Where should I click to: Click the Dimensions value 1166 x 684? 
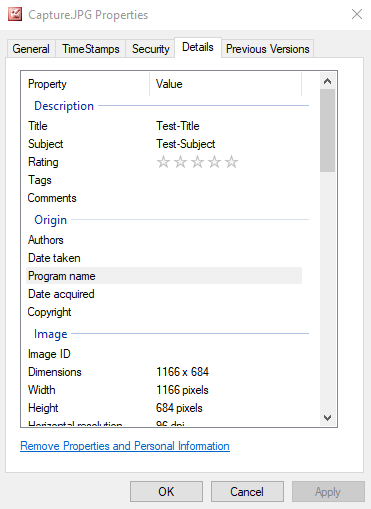click(x=182, y=372)
